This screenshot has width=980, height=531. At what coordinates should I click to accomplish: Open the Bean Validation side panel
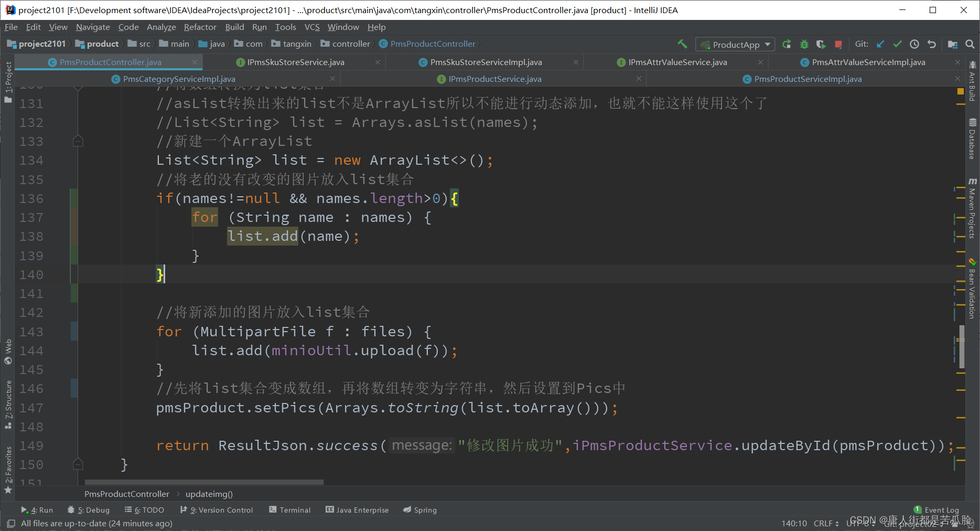973,288
